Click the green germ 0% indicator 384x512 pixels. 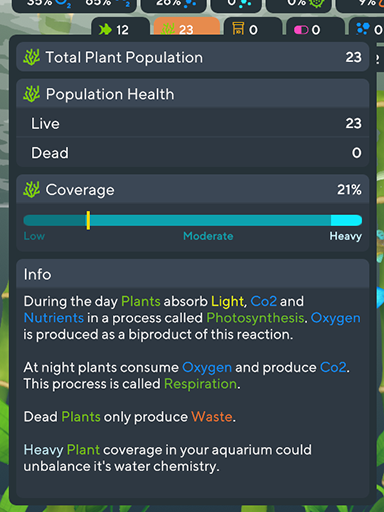point(298,5)
